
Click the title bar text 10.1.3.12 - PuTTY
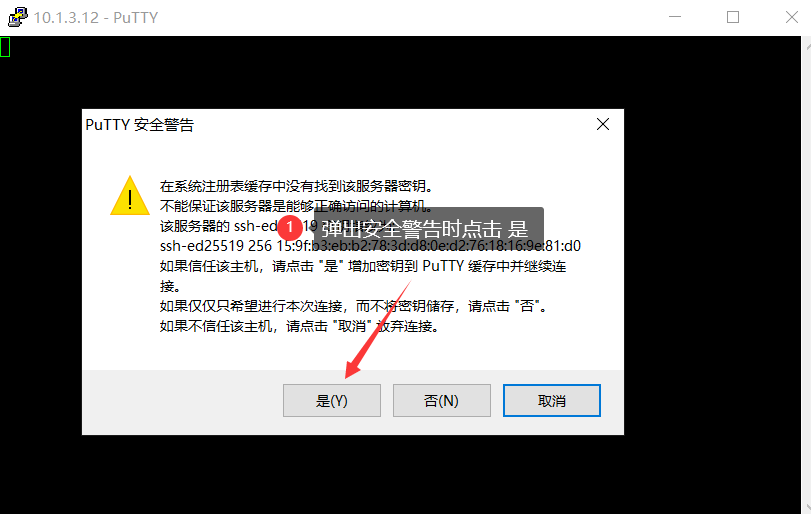point(96,18)
